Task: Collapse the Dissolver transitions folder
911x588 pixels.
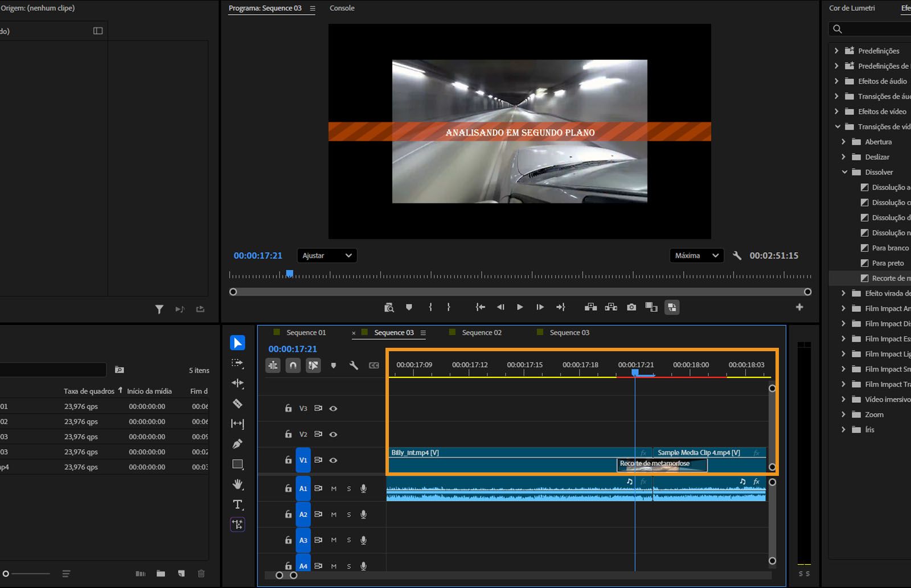Action: (x=845, y=172)
